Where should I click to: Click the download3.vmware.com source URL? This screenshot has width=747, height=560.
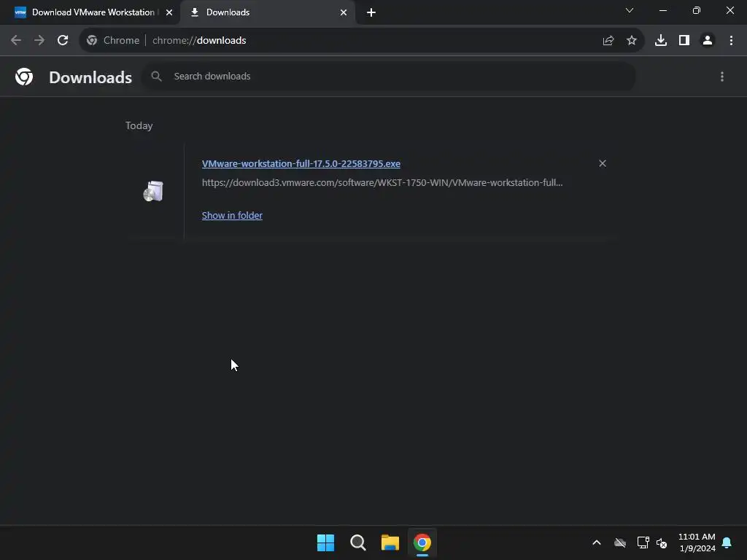(382, 182)
